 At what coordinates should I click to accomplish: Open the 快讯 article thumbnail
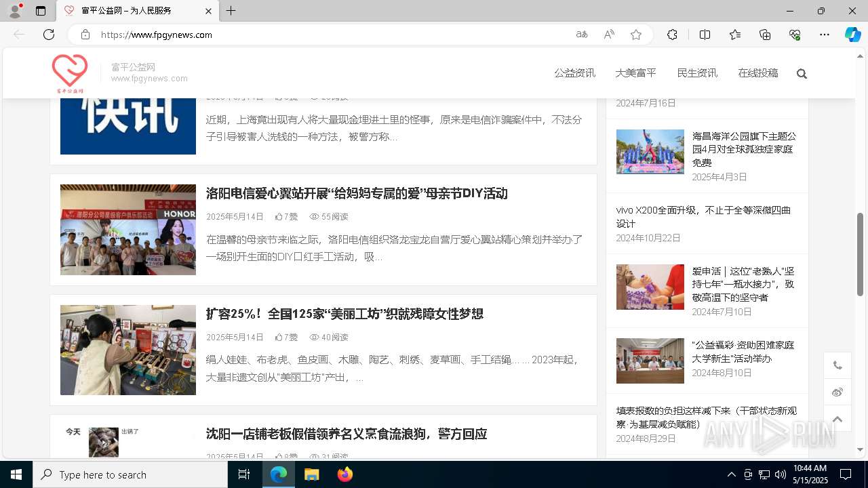coord(128,126)
